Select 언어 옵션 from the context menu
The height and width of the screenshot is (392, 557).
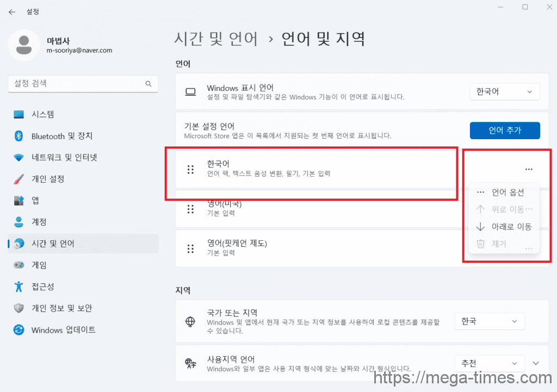(507, 192)
